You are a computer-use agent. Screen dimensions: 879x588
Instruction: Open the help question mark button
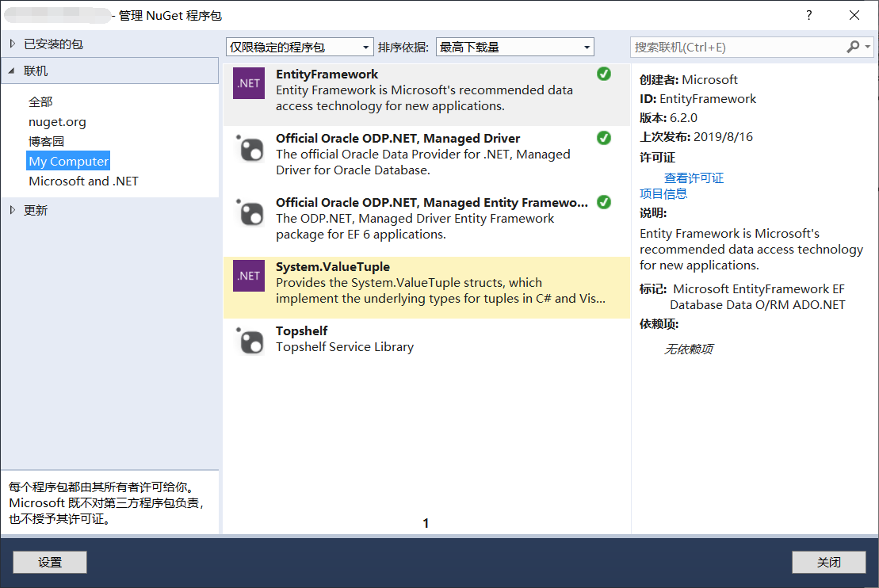point(809,15)
